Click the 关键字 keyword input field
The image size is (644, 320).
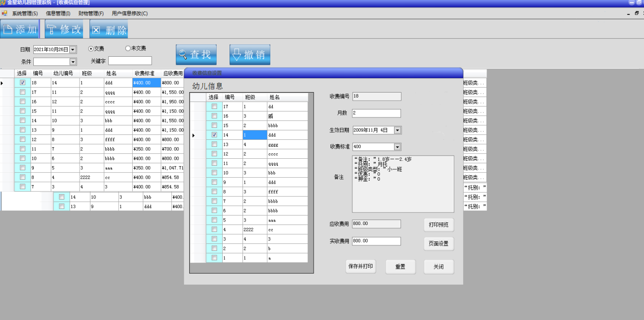pos(130,61)
